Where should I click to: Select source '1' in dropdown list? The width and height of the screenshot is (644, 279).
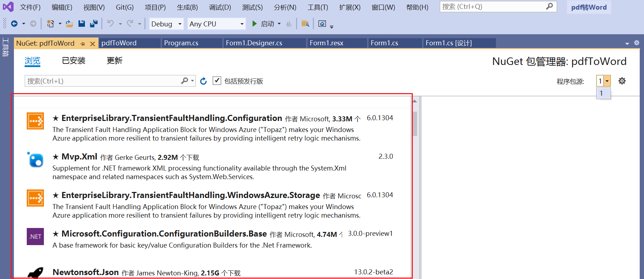pyautogui.click(x=603, y=93)
